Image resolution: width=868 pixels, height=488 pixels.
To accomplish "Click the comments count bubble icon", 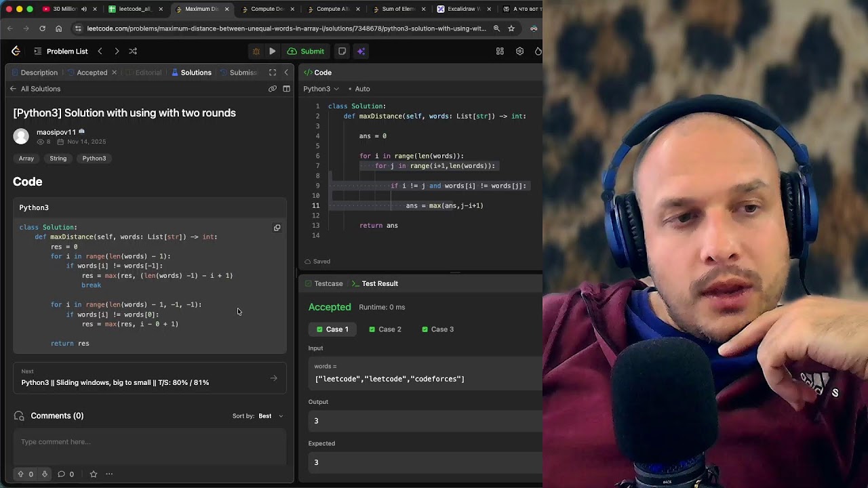I will click(x=65, y=474).
